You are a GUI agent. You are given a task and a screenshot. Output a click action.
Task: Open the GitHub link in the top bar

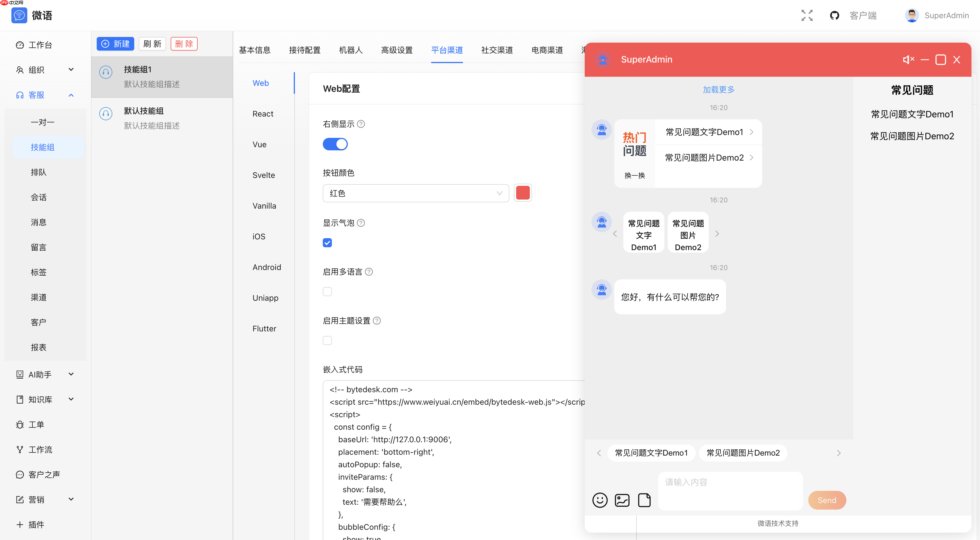coord(835,15)
